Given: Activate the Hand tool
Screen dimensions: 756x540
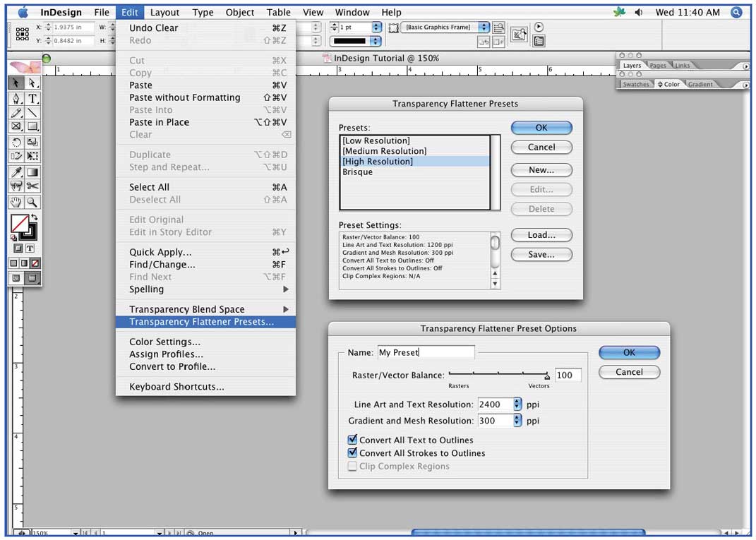Looking at the screenshot, I should (16, 200).
